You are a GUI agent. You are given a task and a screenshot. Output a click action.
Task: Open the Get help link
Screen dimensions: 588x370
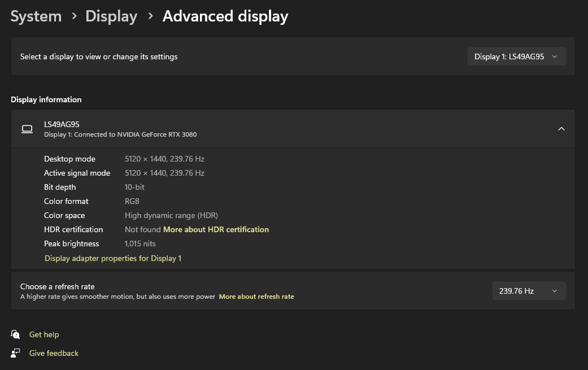tap(44, 334)
